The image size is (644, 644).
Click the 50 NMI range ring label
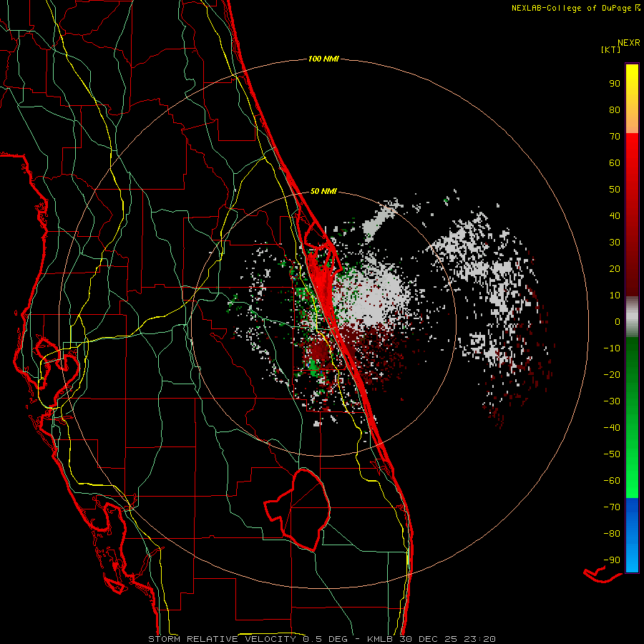323,191
